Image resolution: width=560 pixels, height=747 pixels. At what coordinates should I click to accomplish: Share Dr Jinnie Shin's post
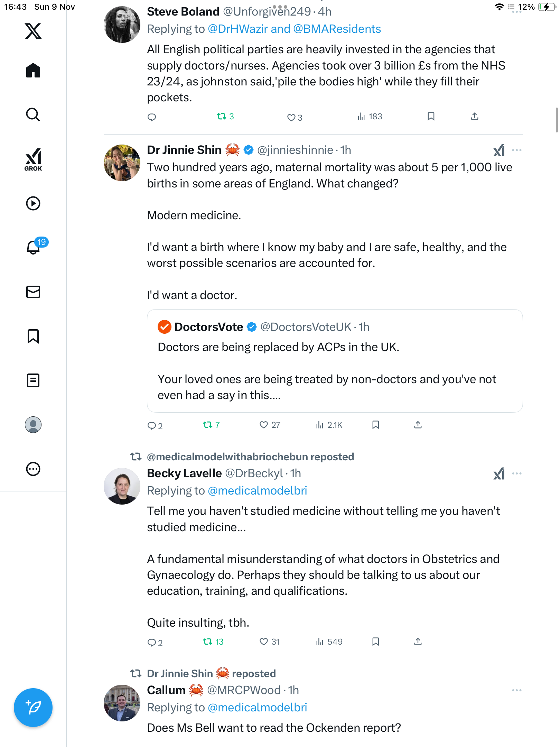tap(418, 425)
